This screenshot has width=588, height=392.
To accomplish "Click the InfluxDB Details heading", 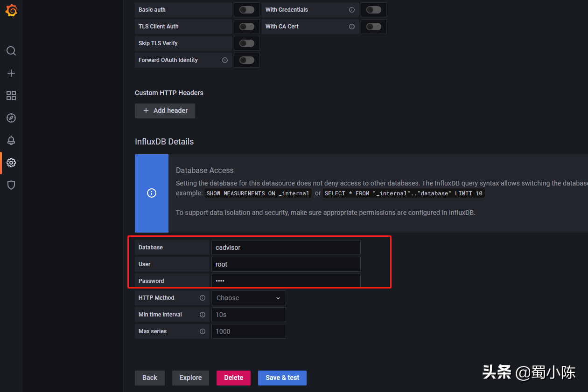I will [164, 142].
